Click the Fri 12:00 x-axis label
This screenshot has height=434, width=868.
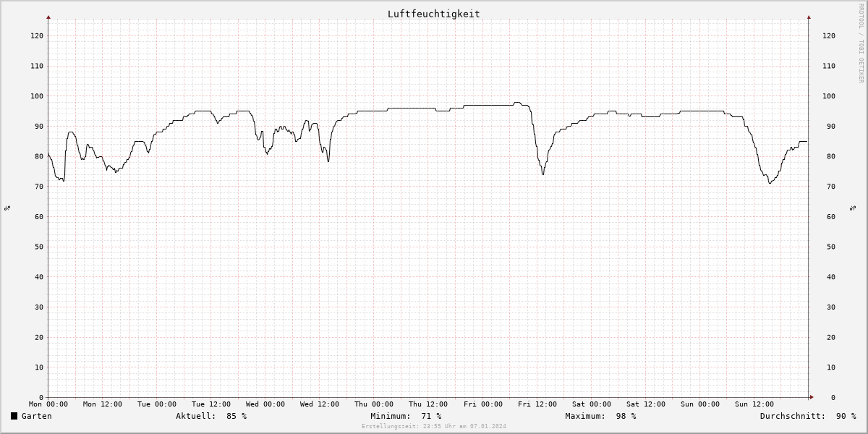coord(537,404)
